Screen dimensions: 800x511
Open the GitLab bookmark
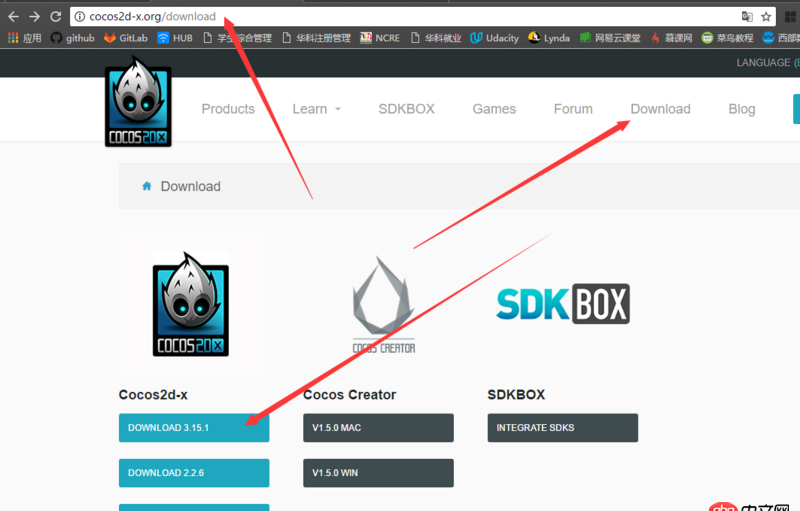coord(126,38)
